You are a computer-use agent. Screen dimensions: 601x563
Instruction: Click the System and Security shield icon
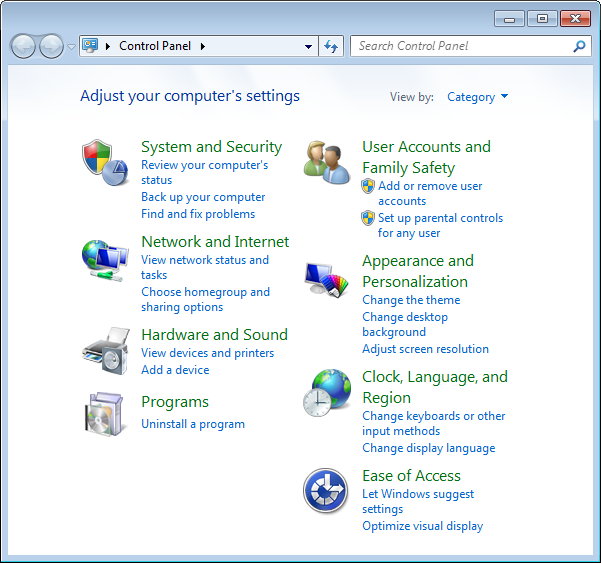[x=105, y=162]
